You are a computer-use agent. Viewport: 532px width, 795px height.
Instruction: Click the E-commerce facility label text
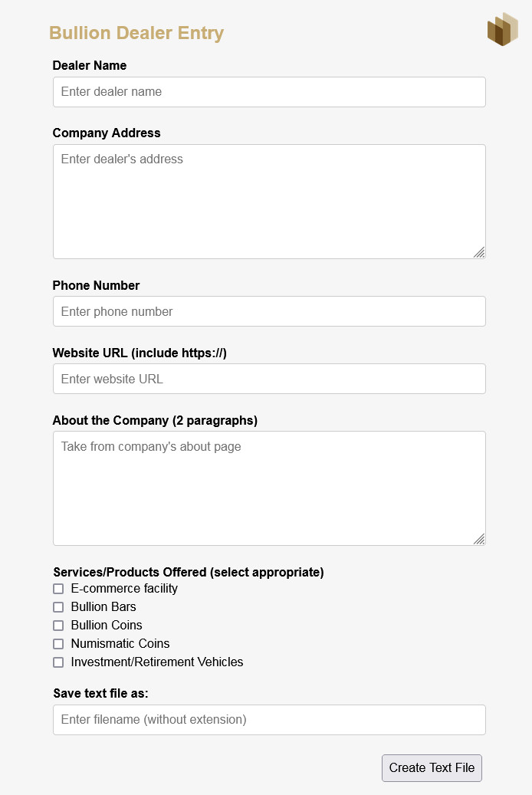[x=124, y=589]
